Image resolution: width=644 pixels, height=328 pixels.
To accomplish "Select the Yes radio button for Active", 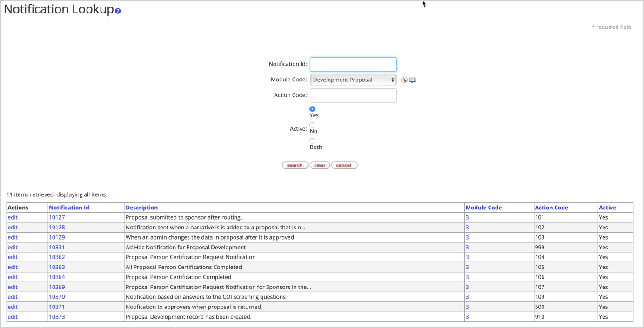I will pos(312,109).
